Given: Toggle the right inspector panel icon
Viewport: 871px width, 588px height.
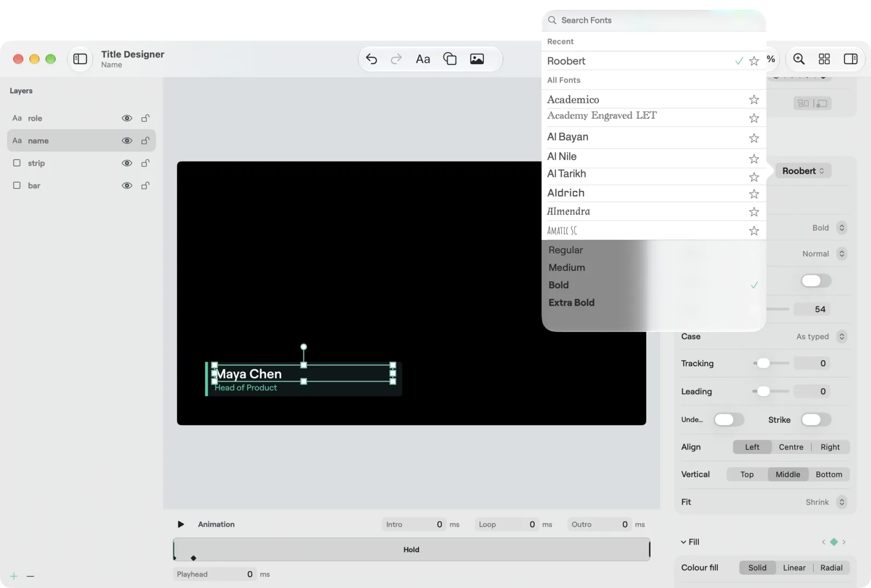Looking at the screenshot, I should pos(850,59).
